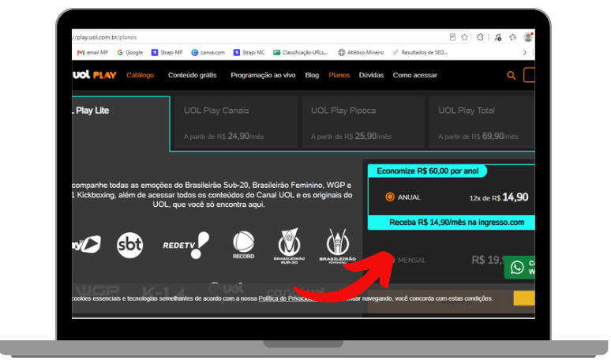Switch to the UOL Play Pipoca tab
611x364 pixels.
pos(363,122)
